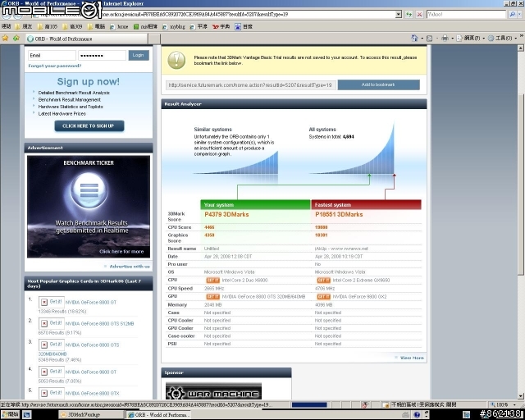Open the 'Forgot your password?' link
Image resolution: width=525 pixels, height=420 pixels.
pyautogui.click(x=55, y=66)
